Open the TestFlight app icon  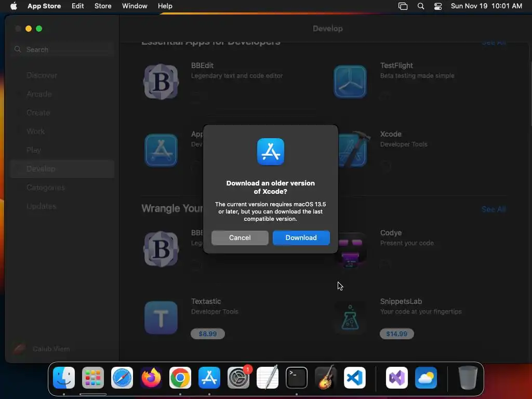click(x=350, y=82)
